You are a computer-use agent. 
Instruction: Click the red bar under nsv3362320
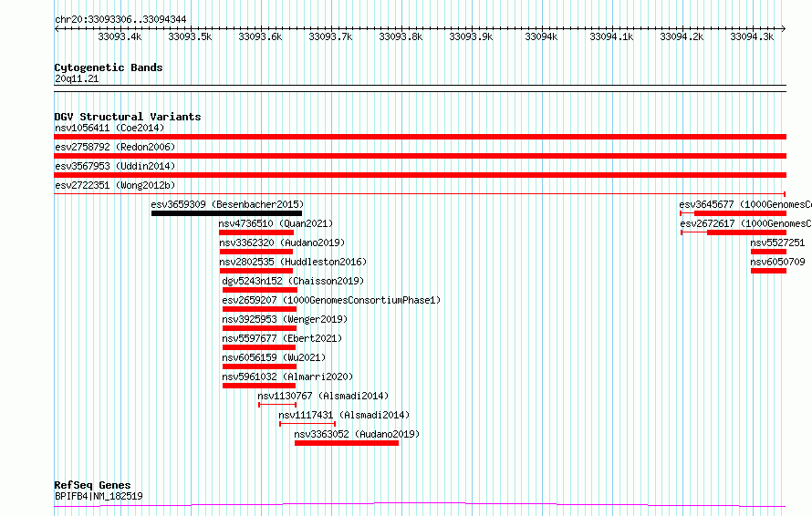pos(256,252)
